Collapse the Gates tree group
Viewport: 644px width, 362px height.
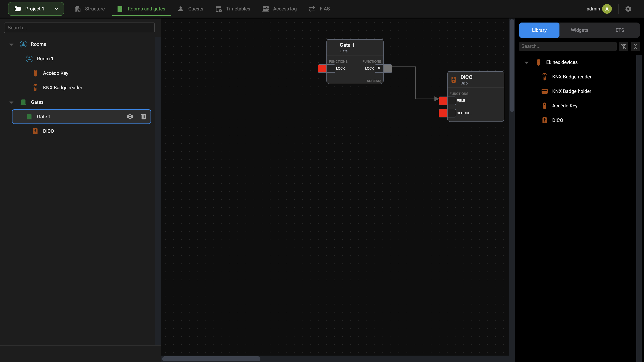tap(11, 102)
